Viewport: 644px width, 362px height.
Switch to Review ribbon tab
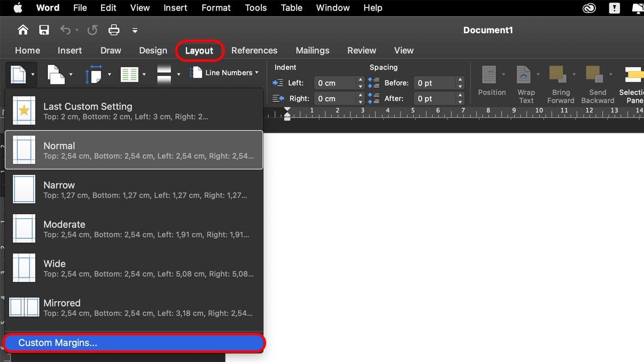pyautogui.click(x=362, y=50)
